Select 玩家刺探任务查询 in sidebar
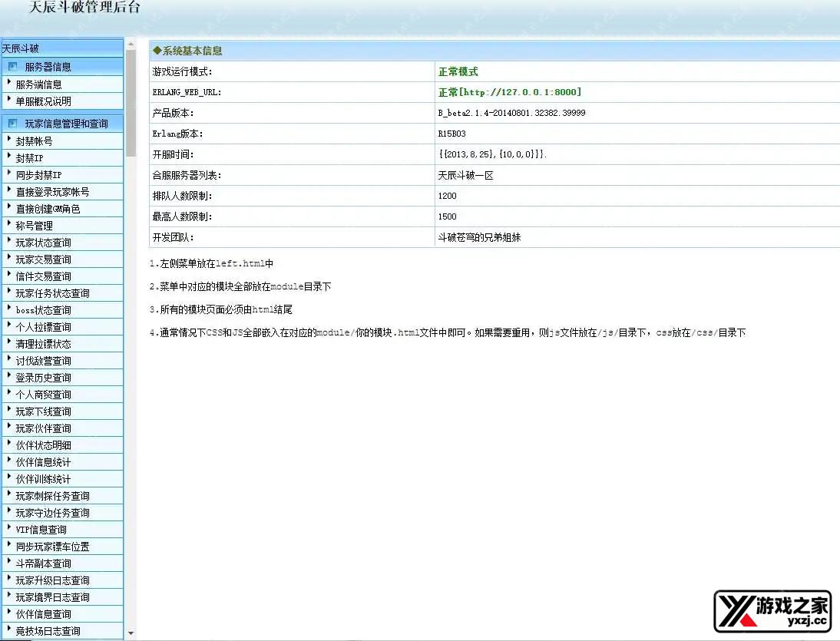The image size is (840, 641). 52,496
